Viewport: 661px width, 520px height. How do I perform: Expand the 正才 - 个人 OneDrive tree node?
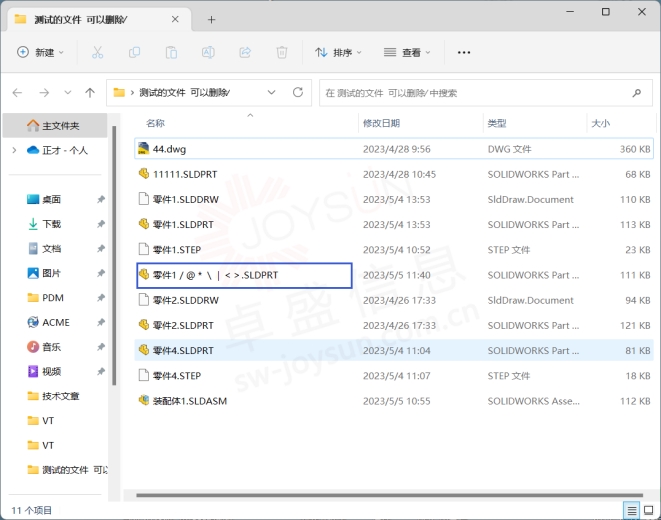[14, 150]
